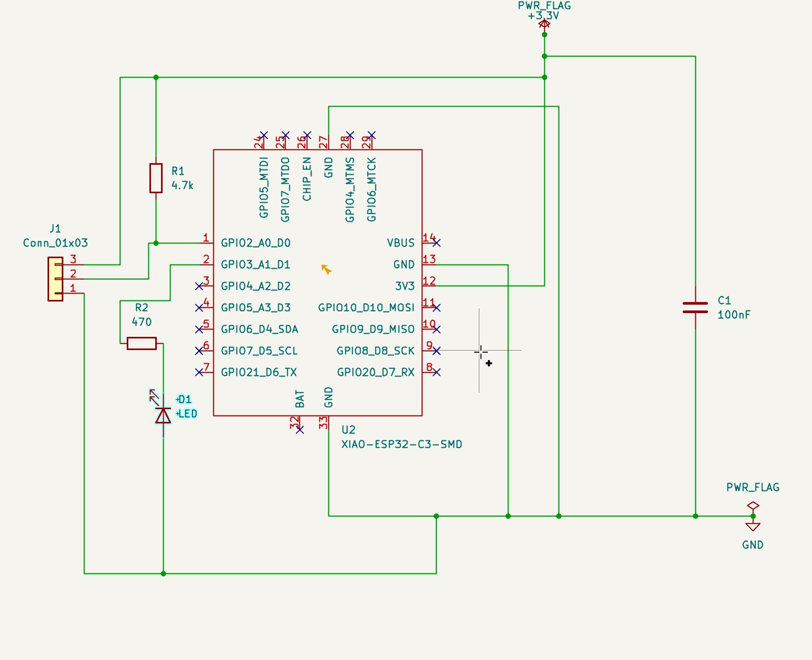Select the +3.3V power symbol

[x=545, y=21]
